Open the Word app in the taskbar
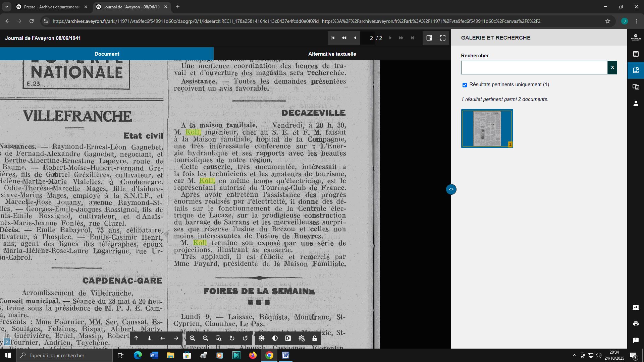This screenshot has height=362, width=644. click(154, 355)
